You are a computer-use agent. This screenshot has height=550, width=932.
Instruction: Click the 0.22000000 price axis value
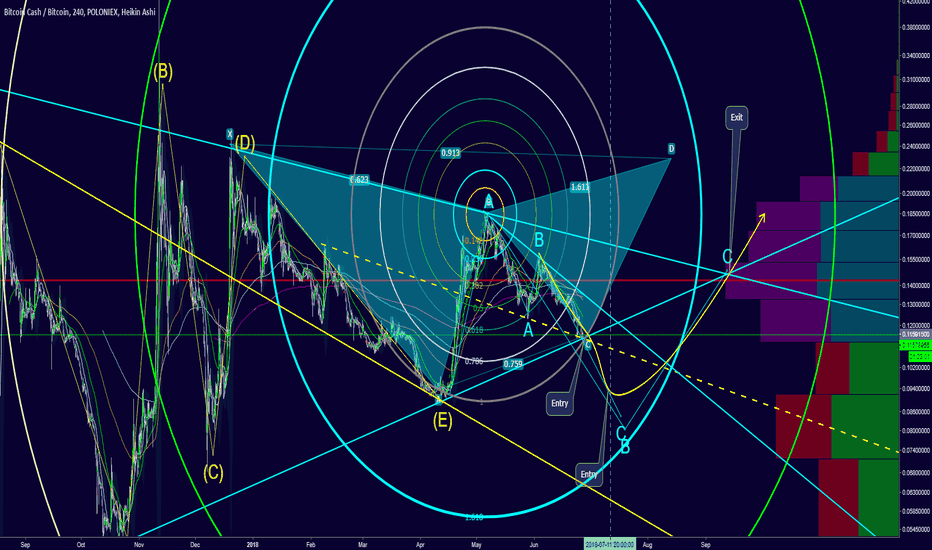pos(916,169)
